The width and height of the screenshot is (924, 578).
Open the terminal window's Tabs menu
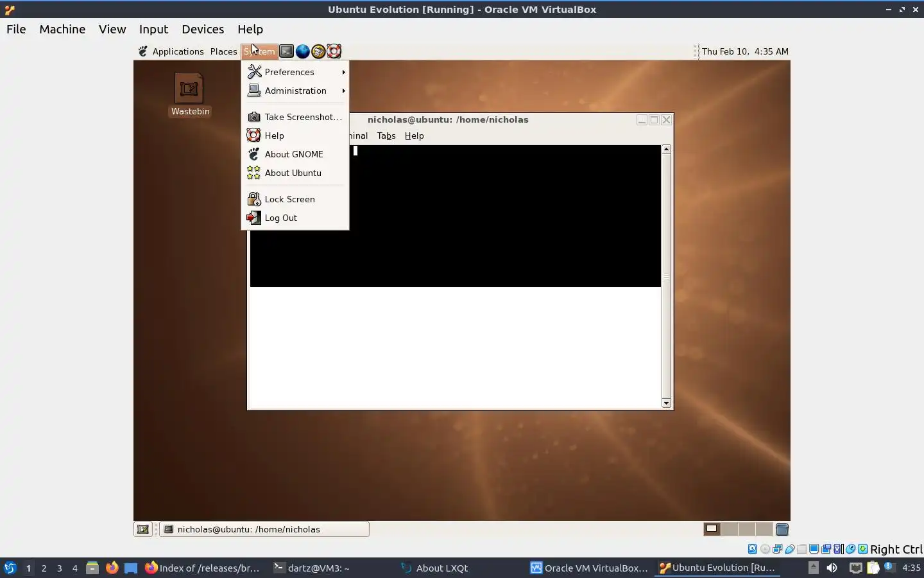tap(386, 136)
